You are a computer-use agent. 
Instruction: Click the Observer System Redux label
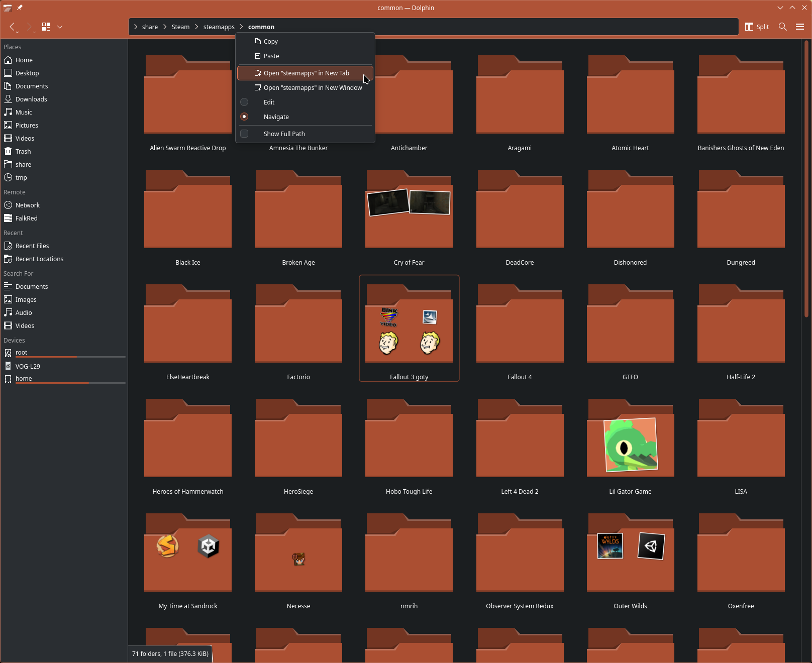pyautogui.click(x=520, y=606)
